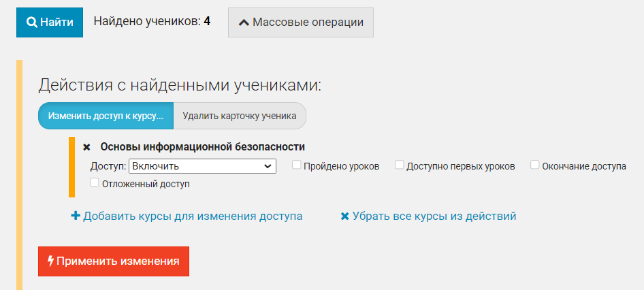The image size is (644, 290).
Task: Click the chevron icon on Массовые операции
Action: click(243, 22)
